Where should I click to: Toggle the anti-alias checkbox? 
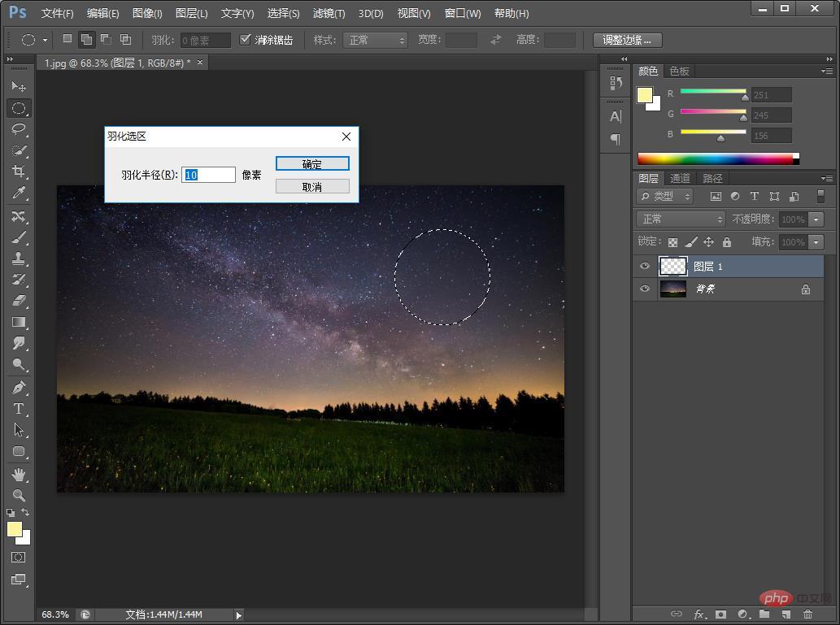[x=245, y=39]
